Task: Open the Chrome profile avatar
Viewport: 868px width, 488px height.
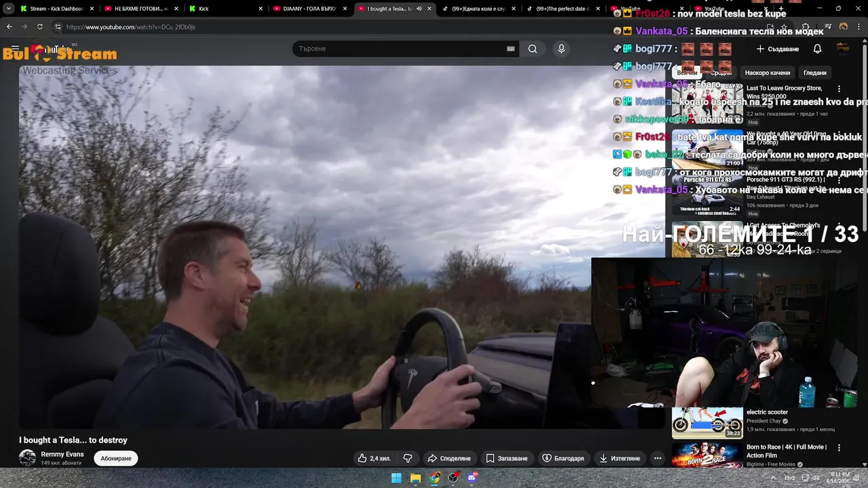Action: (x=843, y=27)
